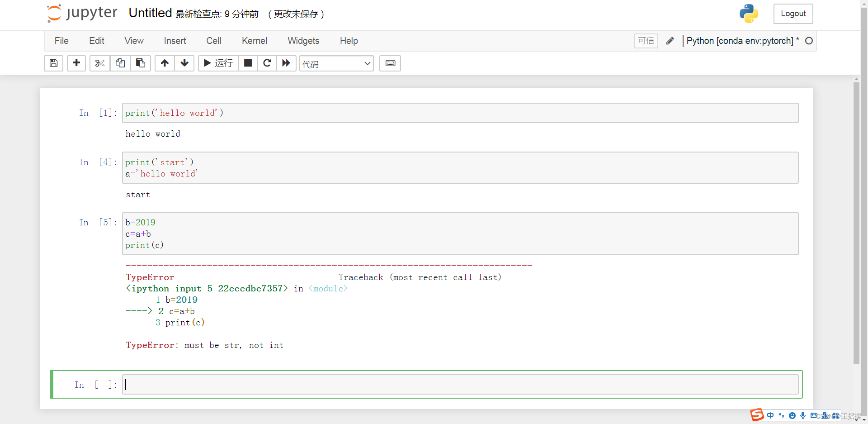The image size is (868, 424).
Task: Toggle punctuation mode in Sogou bar
Action: [781, 415]
